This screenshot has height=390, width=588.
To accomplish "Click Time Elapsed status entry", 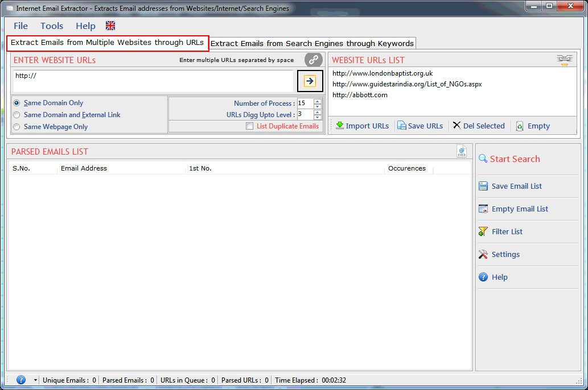I will pos(310,380).
